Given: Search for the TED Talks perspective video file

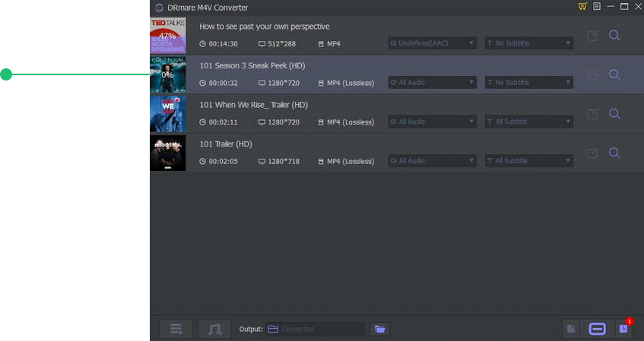Looking at the screenshot, I should [614, 36].
